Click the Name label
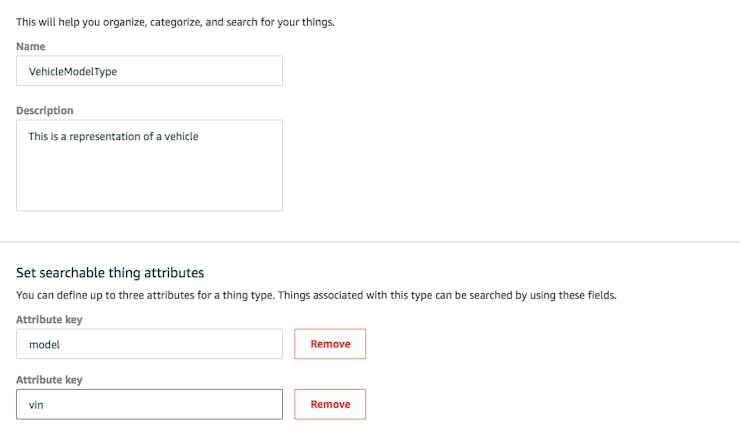The width and height of the screenshot is (740, 437). [x=31, y=46]
